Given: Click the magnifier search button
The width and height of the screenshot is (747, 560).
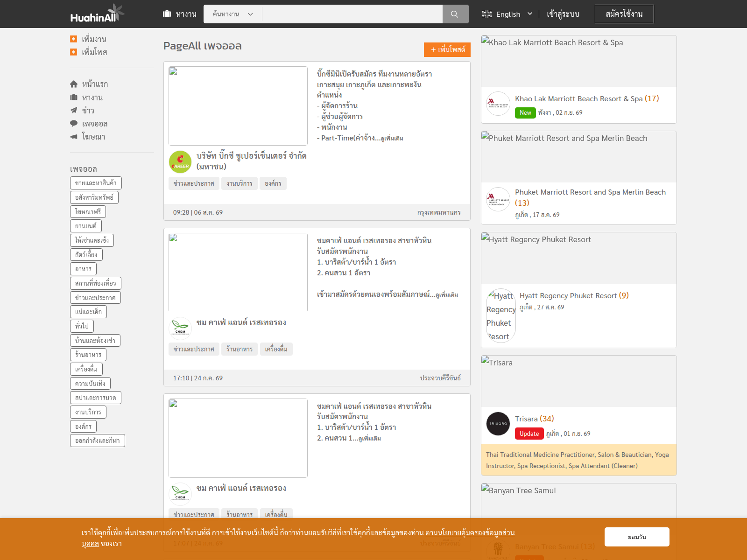Looking at the screenshot, I should click(x=455, y=14).
